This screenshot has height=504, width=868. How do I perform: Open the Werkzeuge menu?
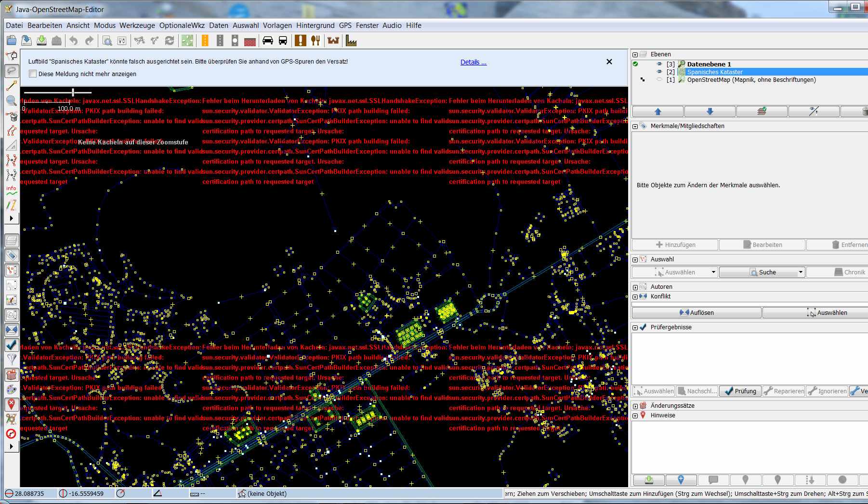click(137, 26)
